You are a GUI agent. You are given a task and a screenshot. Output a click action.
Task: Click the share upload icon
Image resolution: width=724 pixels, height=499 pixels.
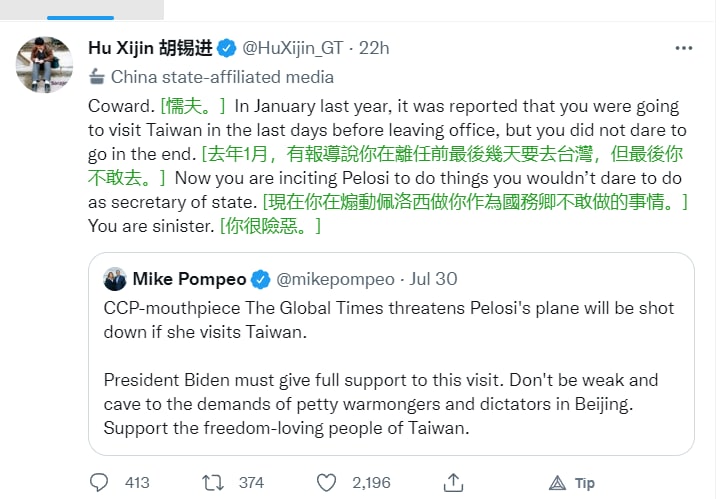coord(454,483)
